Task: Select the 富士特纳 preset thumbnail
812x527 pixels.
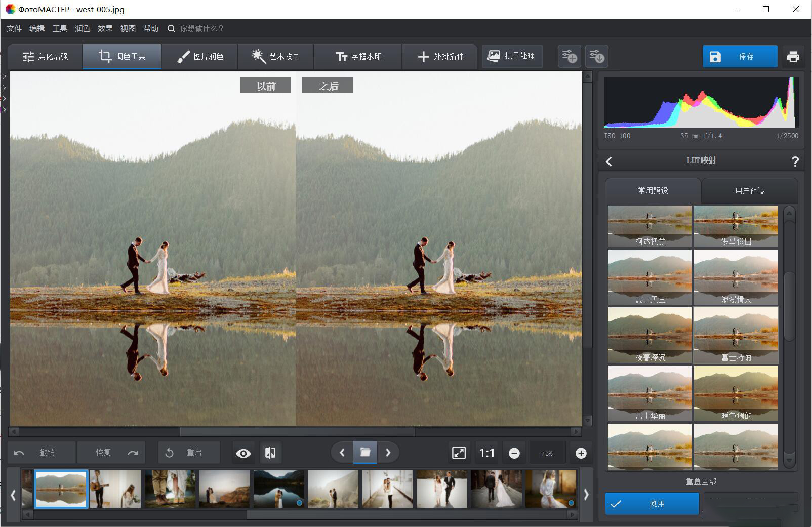Action: [735, 334]
